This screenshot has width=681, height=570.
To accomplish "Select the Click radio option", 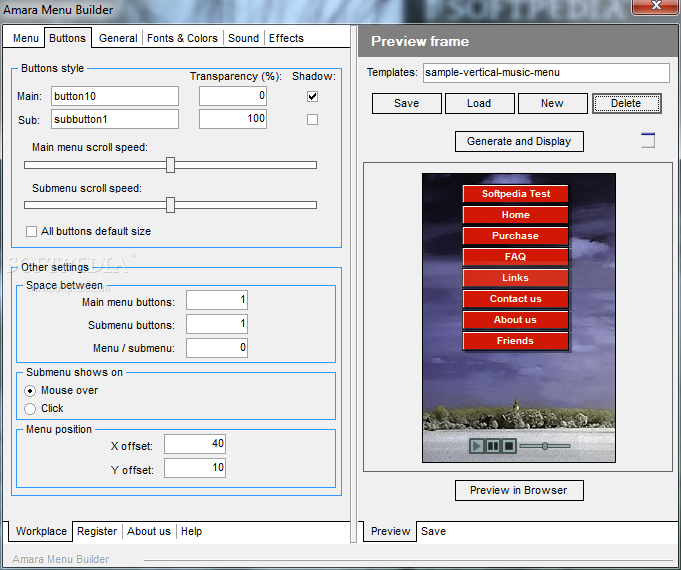I will [30, 409].
